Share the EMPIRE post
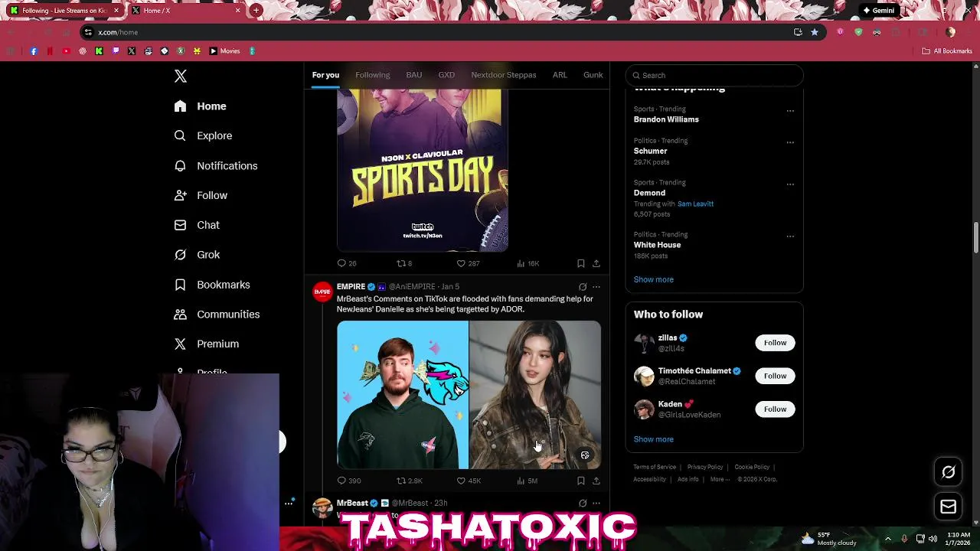This screenshot has height=551, width=980. pos(596,481)
